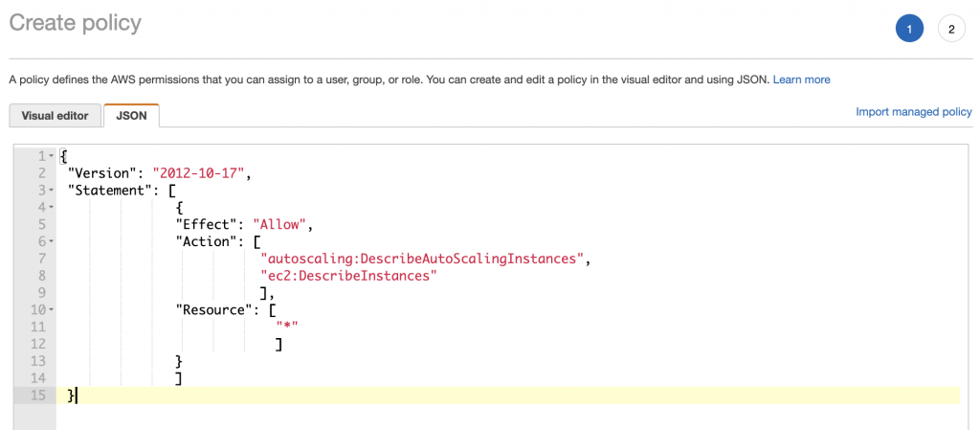The height and width of the screenshot is (430, 980).
Task: Click the "Statement" key in the editor
Action: coord(109,191)
